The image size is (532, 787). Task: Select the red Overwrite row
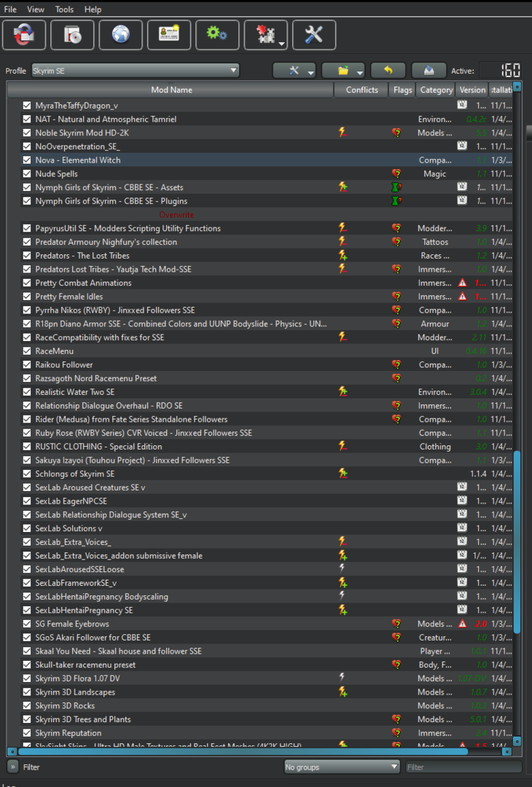coord(260,214)
